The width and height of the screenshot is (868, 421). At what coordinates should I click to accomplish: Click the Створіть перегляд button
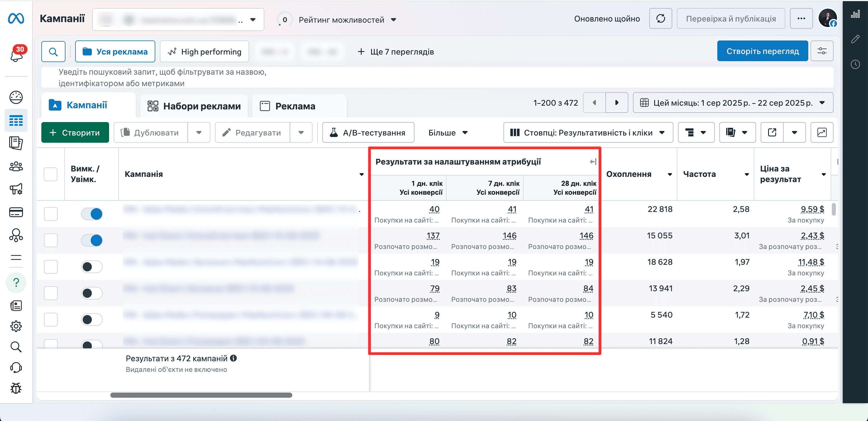tap(762, 51)
